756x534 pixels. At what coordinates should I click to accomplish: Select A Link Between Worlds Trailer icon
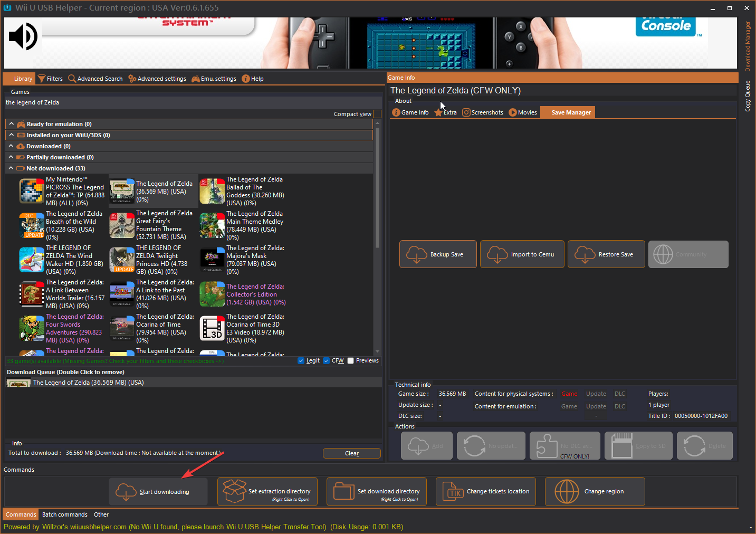[32, 294]
